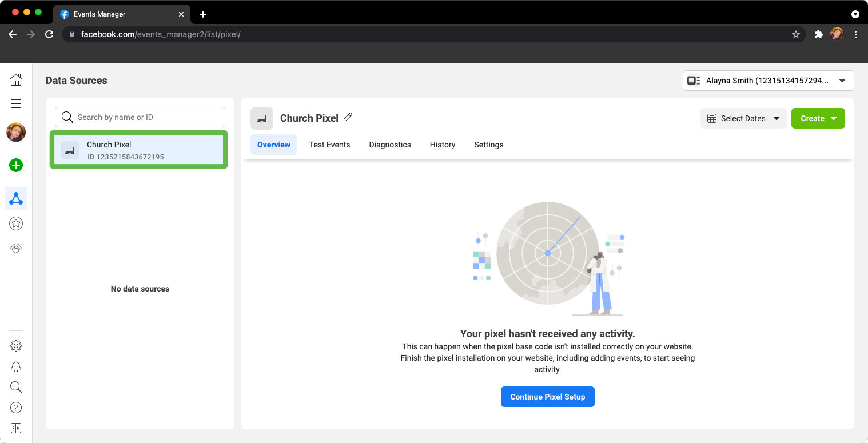Select Church Pixel in data sources list
Viewport: 868px width, 443px height.
click(x=139, y=150)
